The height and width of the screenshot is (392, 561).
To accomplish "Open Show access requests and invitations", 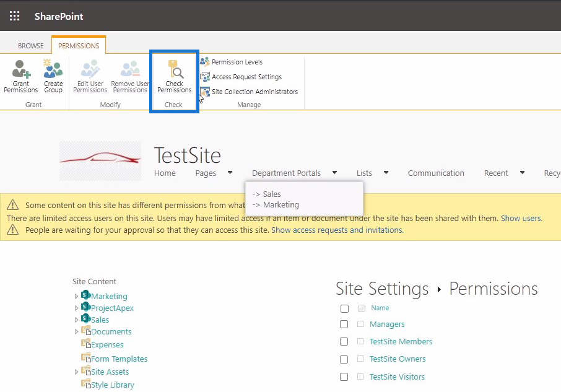I will pyautogui.click(x=337, y=230).
